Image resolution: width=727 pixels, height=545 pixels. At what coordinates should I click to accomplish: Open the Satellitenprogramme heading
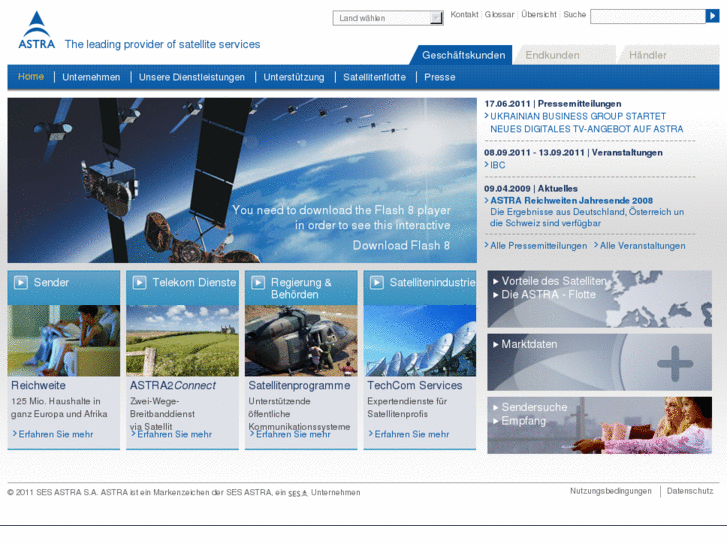pos(299,385)
